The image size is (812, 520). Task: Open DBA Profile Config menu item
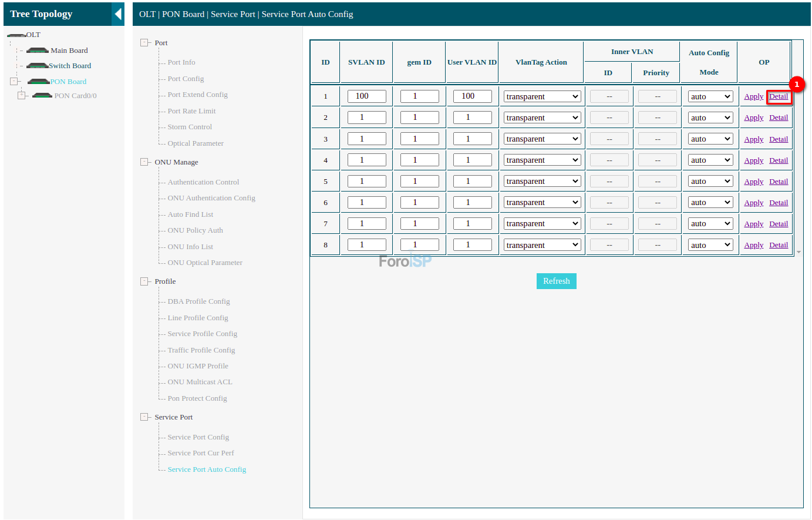(x=198, y=301)
